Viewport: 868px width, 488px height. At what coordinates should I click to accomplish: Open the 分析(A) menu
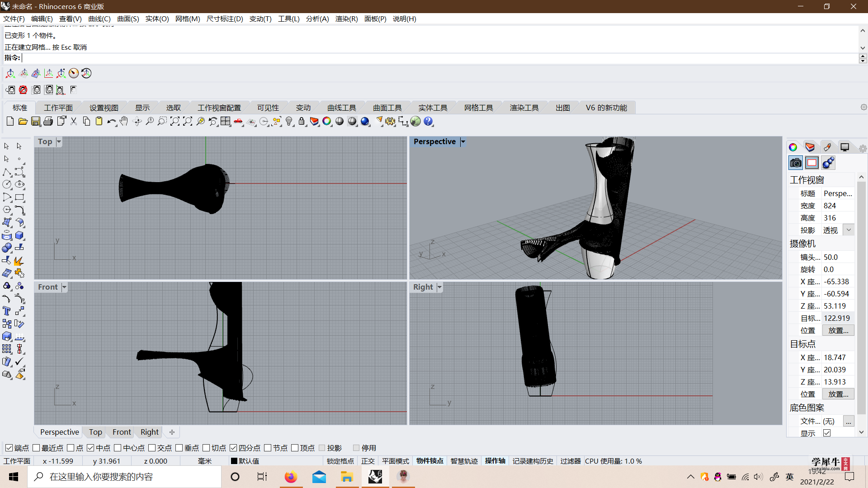tap(317, 19)
